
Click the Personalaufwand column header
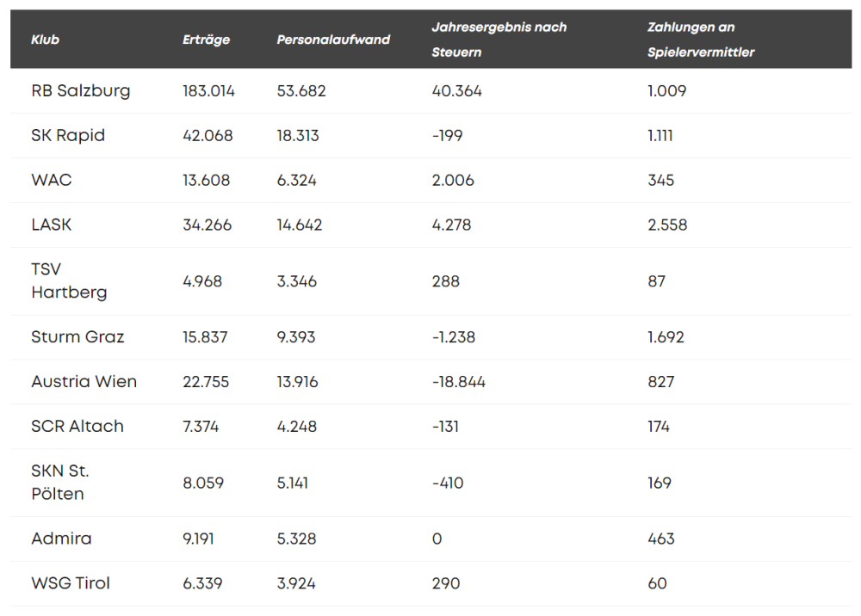[333, 40]
